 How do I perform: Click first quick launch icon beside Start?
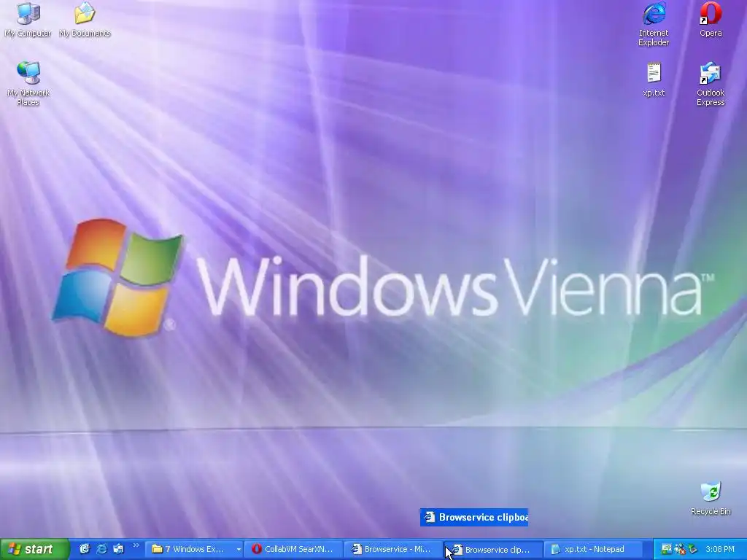[x=85, y=549]
